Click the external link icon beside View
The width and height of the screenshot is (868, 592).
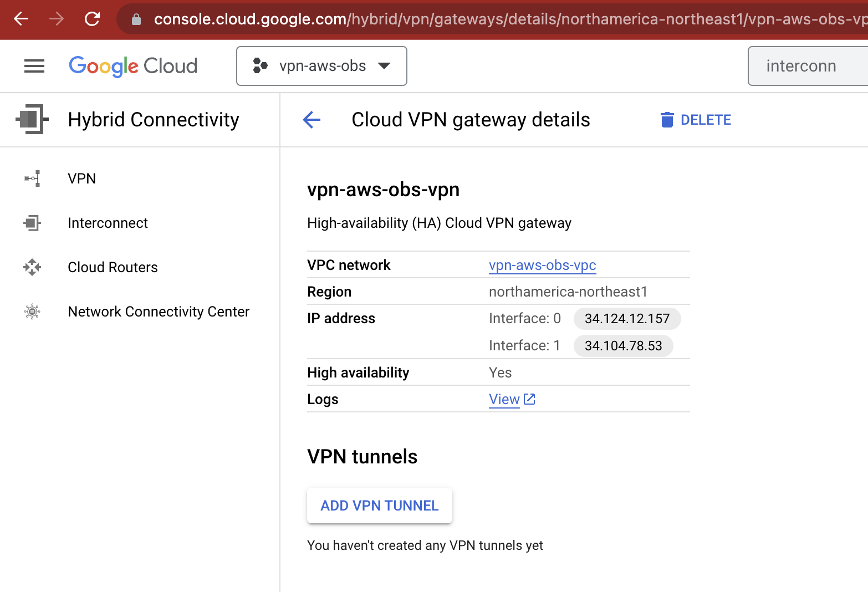(528, 399)
